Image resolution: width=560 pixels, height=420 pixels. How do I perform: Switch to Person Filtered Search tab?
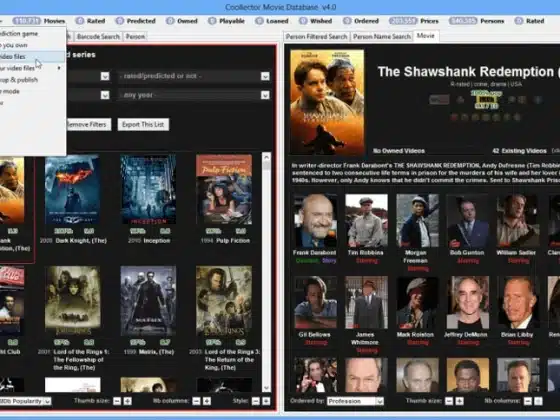click(x=316, y=36)
